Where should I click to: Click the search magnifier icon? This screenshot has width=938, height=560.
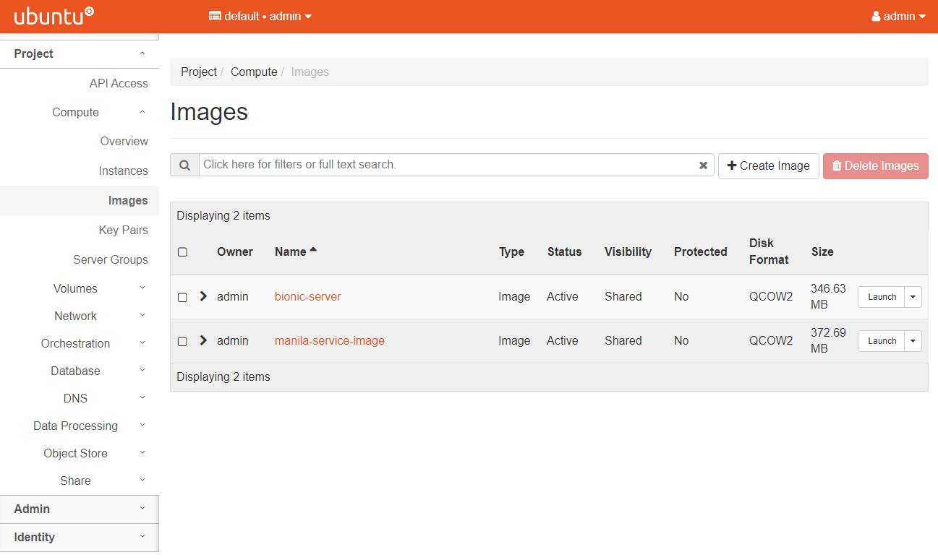[184, 165]
